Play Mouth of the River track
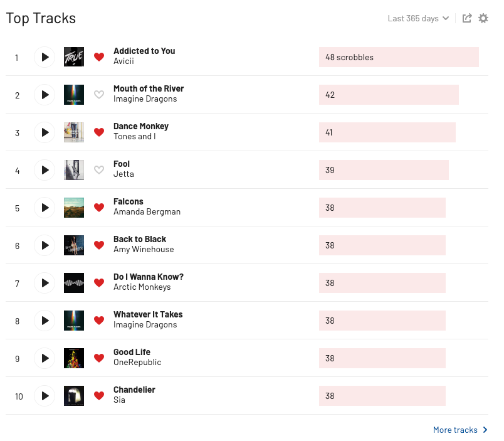Image resolution: width=504 pixels, height=441 pixels. point(45,95)
